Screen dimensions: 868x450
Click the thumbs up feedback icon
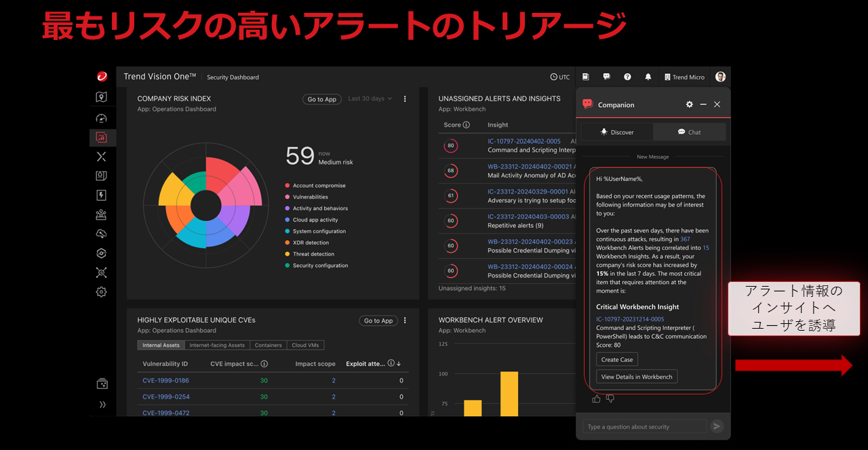tap(596, 399)
